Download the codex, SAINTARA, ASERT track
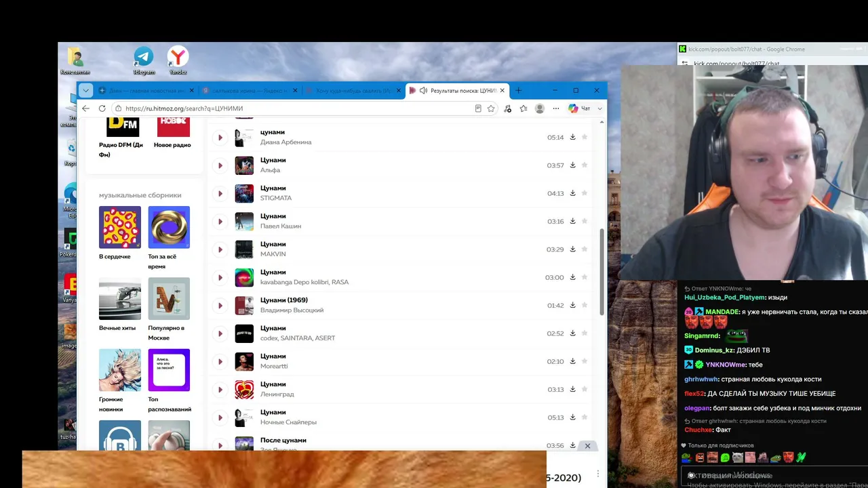 (572, 333)
